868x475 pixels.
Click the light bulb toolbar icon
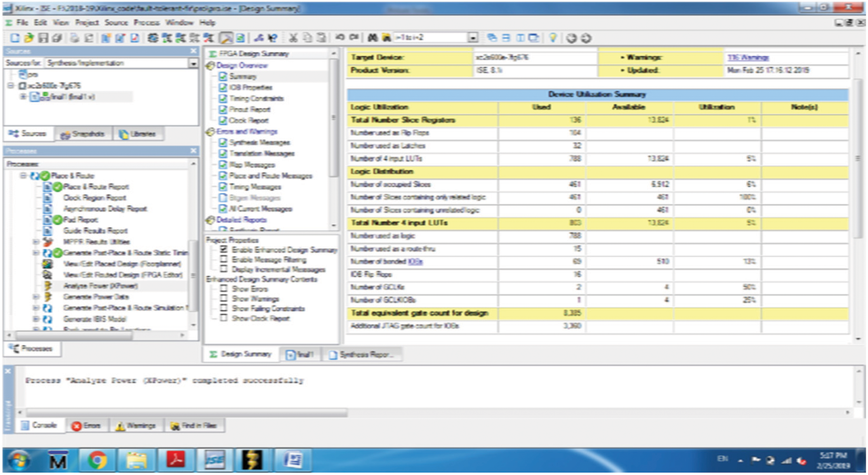coord(553,38)
